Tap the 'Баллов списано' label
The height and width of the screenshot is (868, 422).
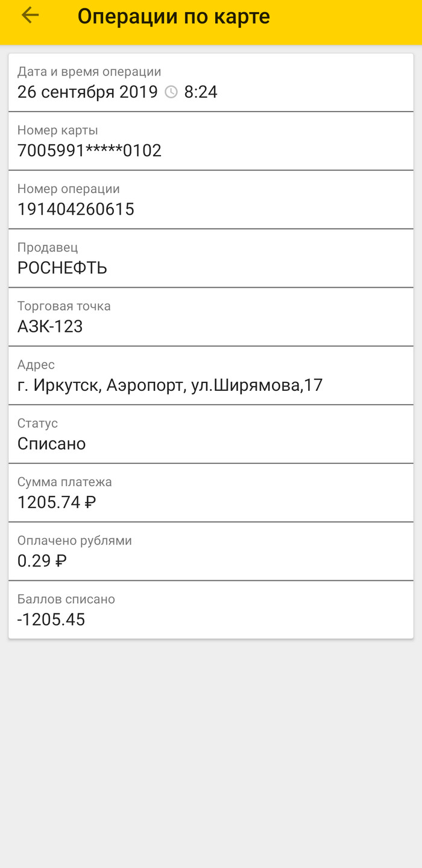[66, 599]
